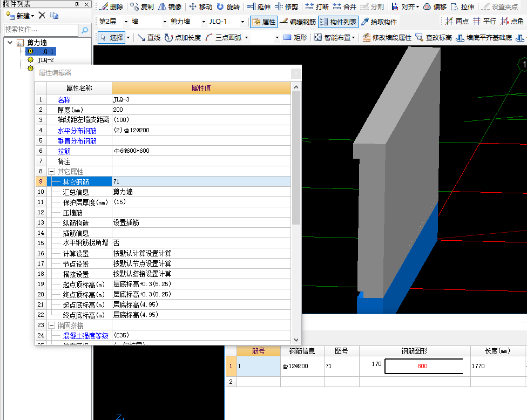Click 混凝土强度等级 property link
527x420 pixels.
point(86,335)
